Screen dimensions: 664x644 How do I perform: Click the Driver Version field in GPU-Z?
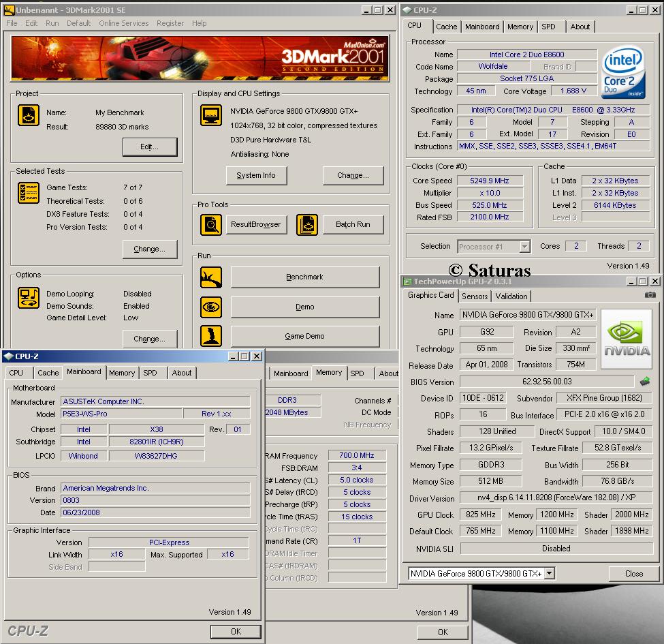[x=556, y=497]
